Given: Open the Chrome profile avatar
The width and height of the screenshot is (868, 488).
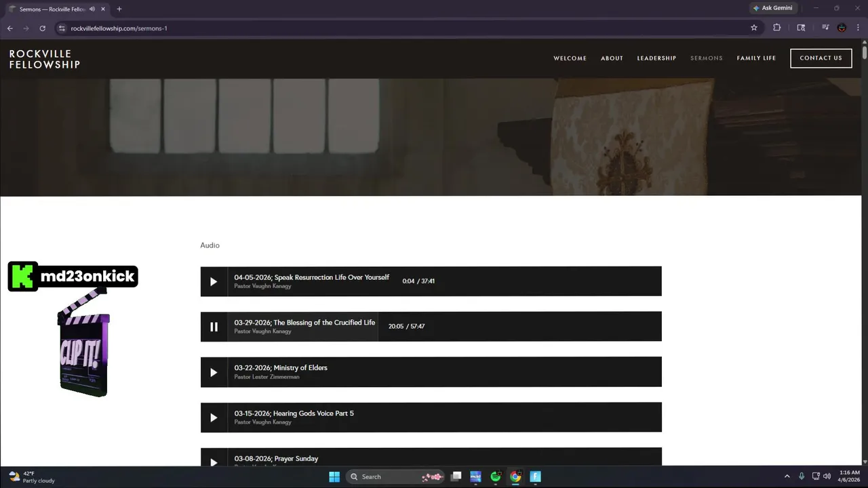Looking at the screenshot, I should tap(842, 28).
